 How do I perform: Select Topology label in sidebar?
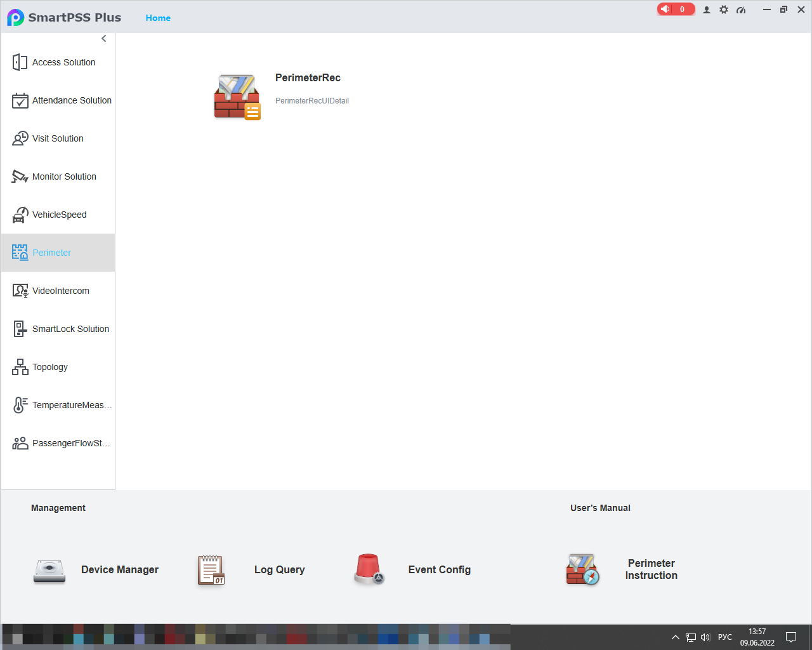[x=50, y=367]
